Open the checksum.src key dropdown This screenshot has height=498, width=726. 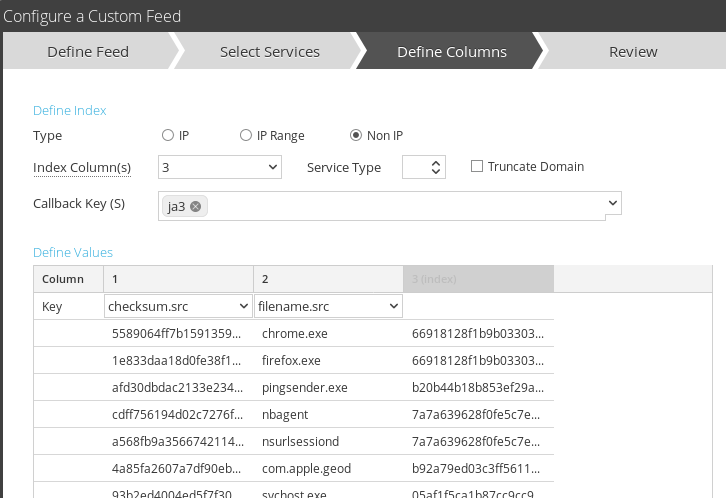(x=178, y=306)
